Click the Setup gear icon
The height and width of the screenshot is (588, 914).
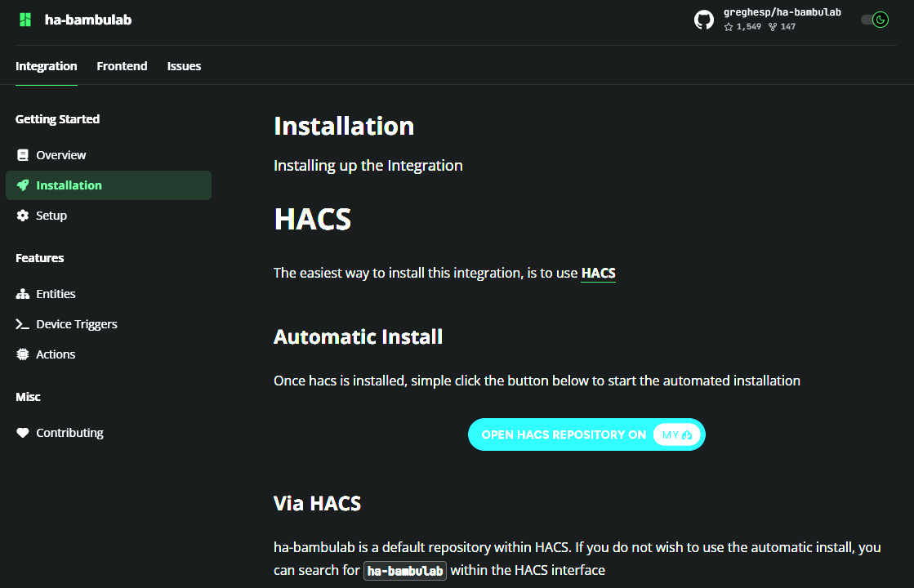(23, 216)
